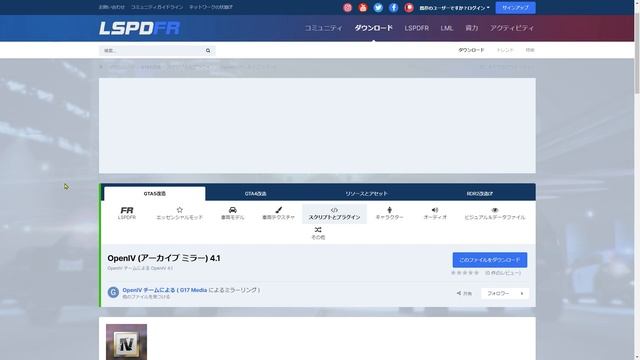The height and width of the screenshot is (360, 640).
Task: Open the G17 Media author link
Action: coord(193,290)
